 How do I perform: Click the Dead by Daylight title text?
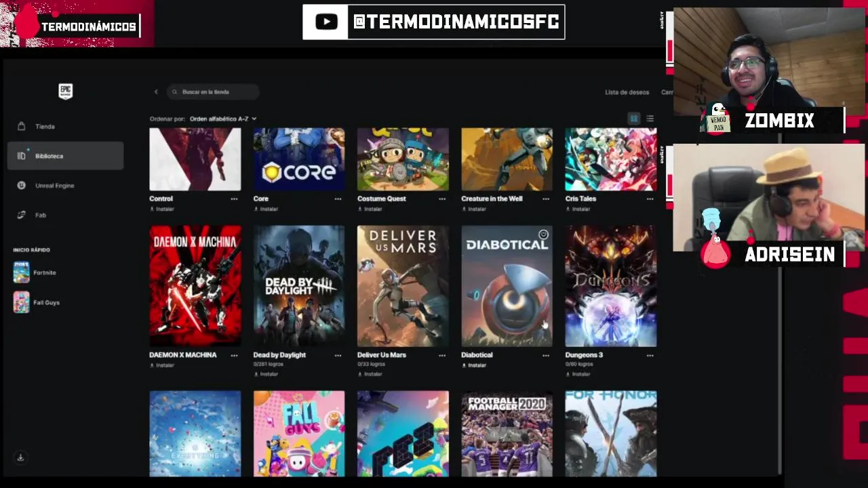pos(279,355)
